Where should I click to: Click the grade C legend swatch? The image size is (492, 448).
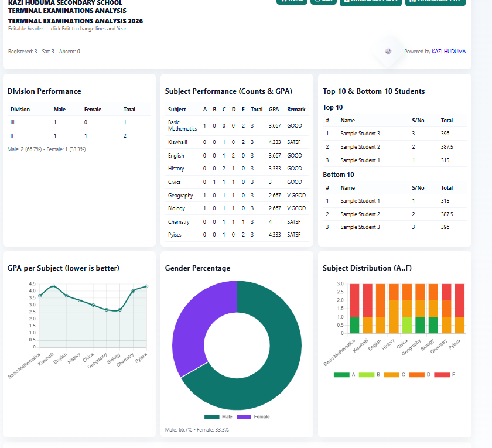click(x=392, y=375)
